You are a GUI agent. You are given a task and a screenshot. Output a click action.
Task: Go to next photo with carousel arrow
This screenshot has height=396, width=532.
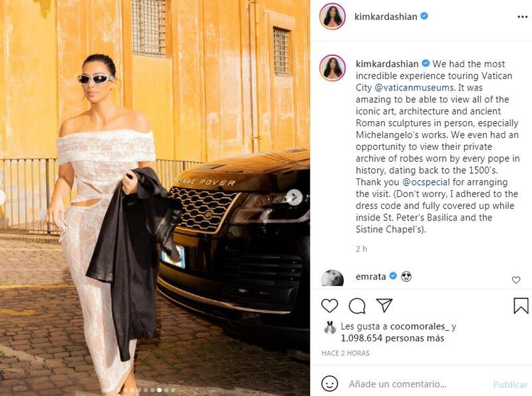click(x=294, y=197)
